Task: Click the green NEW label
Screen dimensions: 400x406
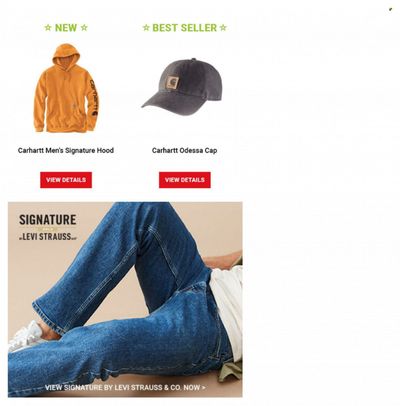Action: [66, 28]
